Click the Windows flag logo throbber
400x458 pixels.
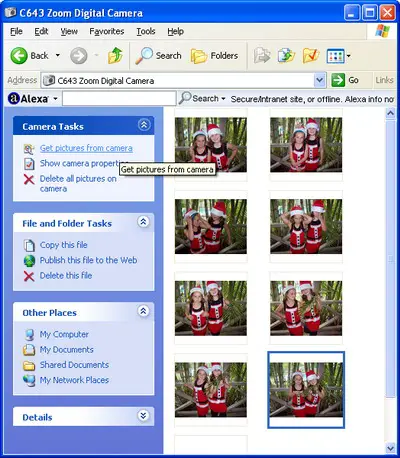(382, 31)
